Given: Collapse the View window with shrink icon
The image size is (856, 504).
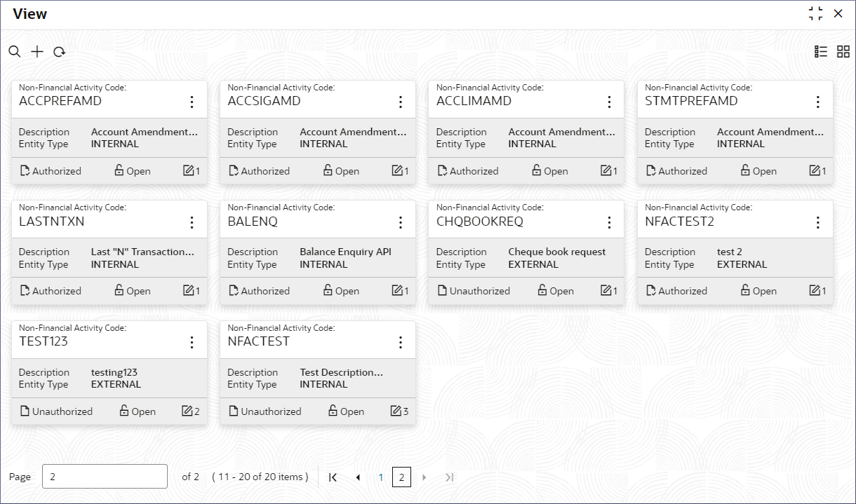Looking at the screenshot, I should [815, 13].
